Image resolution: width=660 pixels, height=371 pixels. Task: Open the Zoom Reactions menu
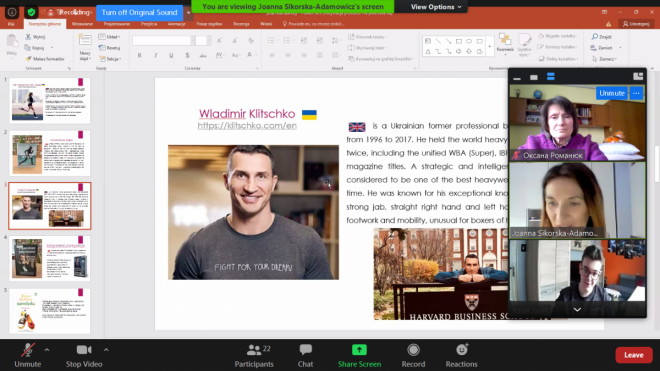tap(461, 355)
